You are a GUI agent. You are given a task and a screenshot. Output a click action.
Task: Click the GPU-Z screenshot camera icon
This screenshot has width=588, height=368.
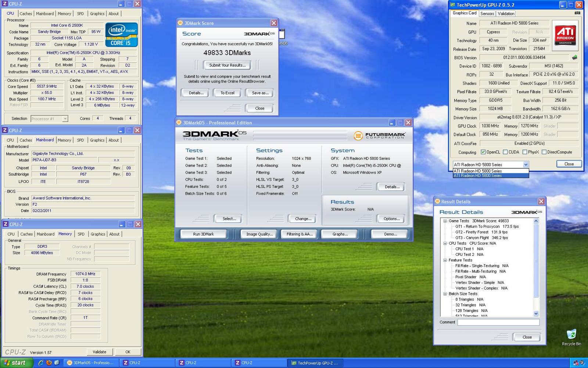[x=577, y=13]
